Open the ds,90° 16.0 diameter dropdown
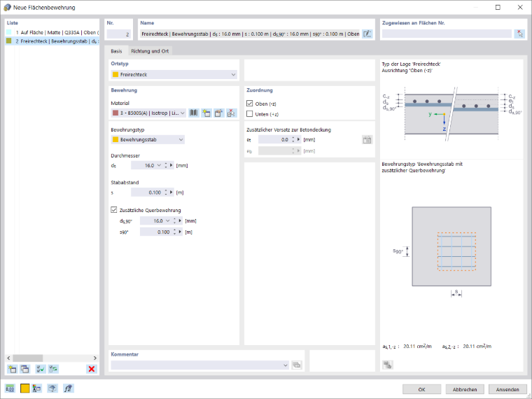 point(167,221)
